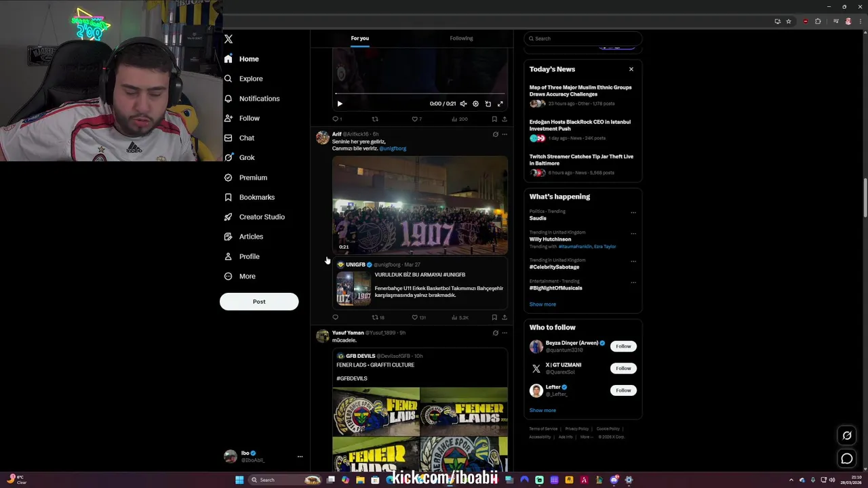868x488 pixels.
Task: Unmute the top video's speaker icon
Action: (x=463, y=104)
